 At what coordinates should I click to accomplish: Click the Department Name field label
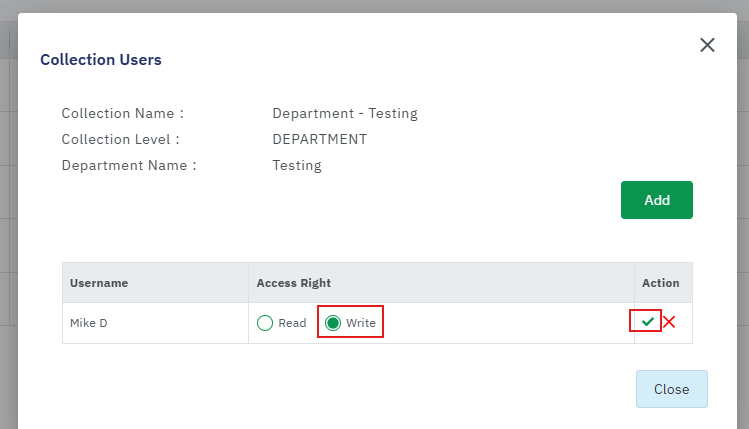(x=129, y=165)
